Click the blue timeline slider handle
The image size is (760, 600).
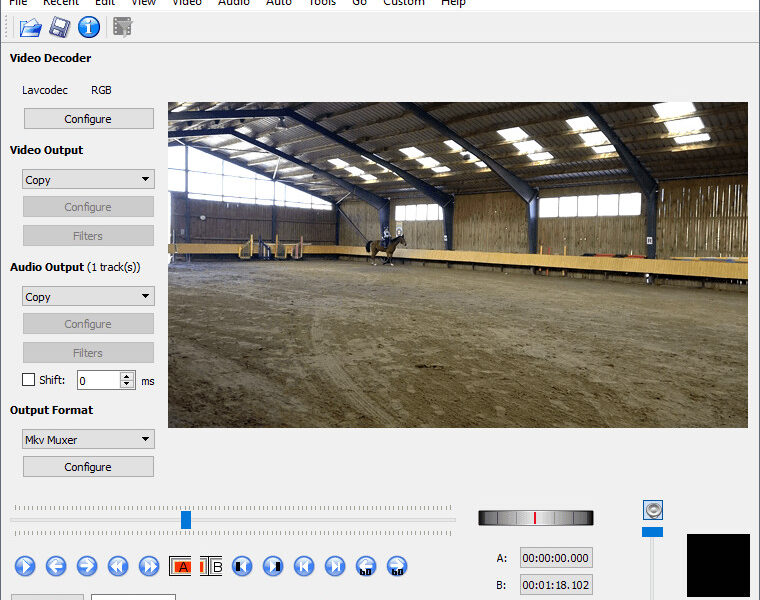(x=186, y=520)
